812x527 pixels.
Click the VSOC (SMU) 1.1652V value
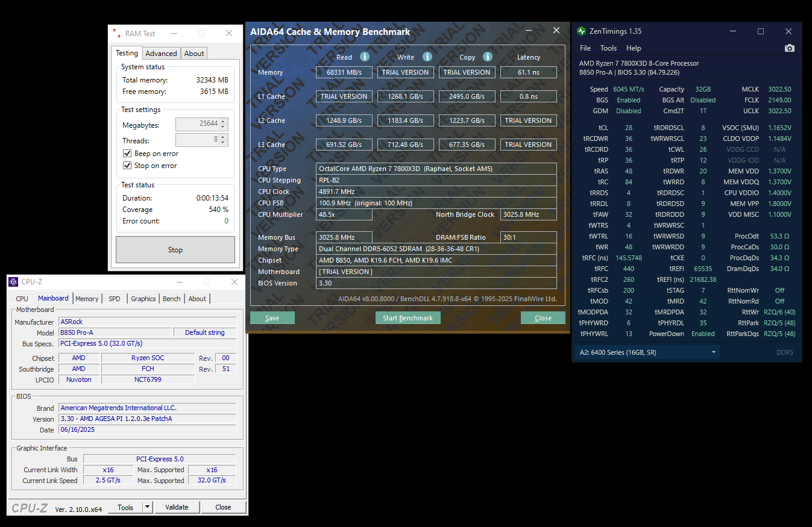tap(780, 128)
